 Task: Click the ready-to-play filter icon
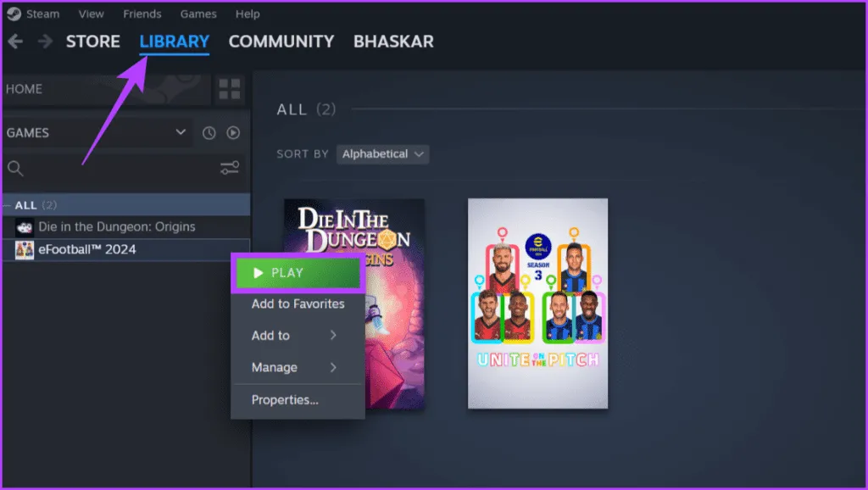coord(233,133)
